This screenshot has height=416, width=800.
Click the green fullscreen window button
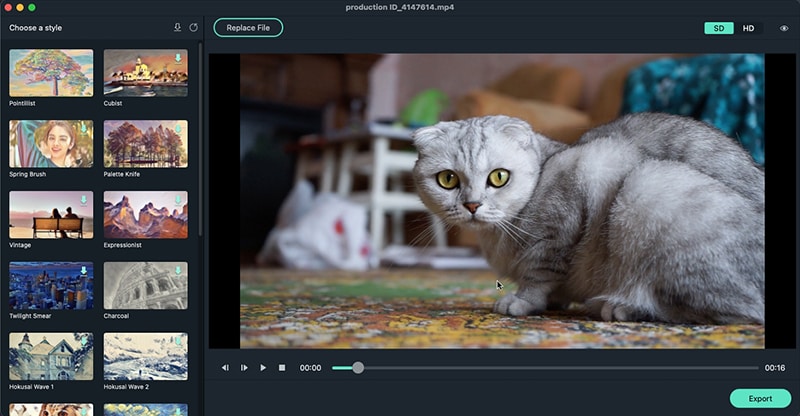tap(32, 7)
